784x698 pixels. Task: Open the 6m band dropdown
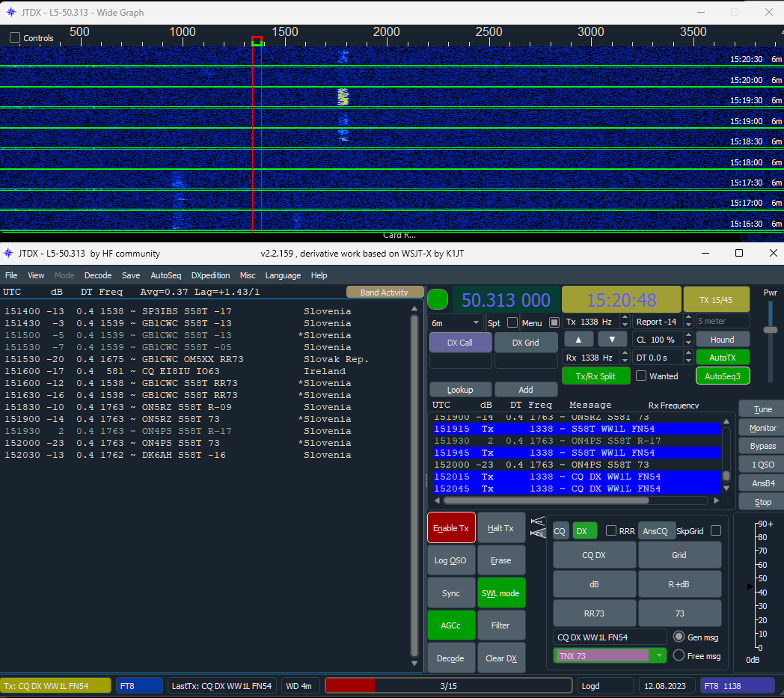(x=456, y=323)
